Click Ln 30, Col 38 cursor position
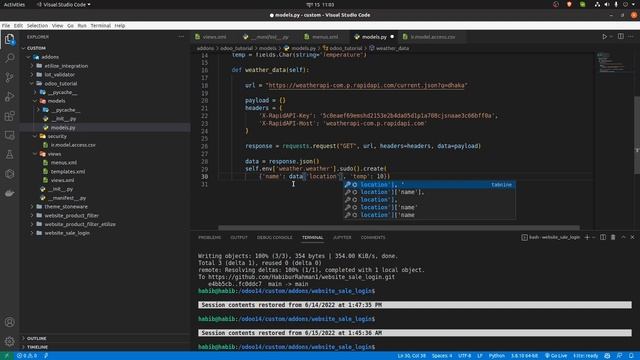This screenshot has height=360, width=640. [411, 356]
